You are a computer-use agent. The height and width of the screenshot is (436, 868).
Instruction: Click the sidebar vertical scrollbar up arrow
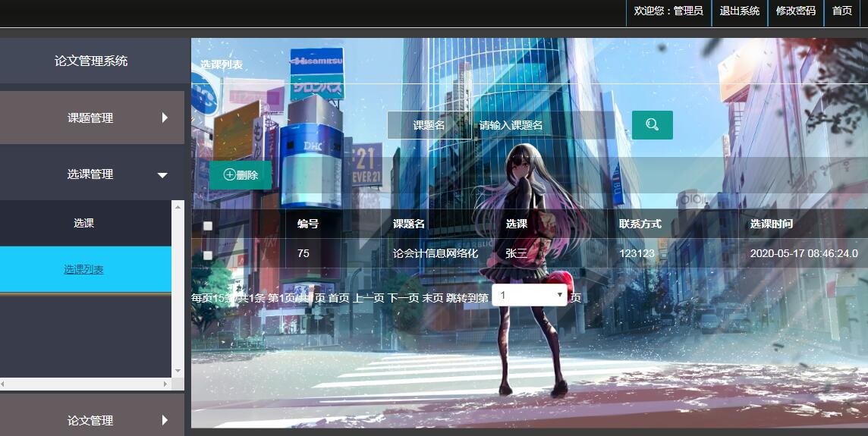pos(178,207)
